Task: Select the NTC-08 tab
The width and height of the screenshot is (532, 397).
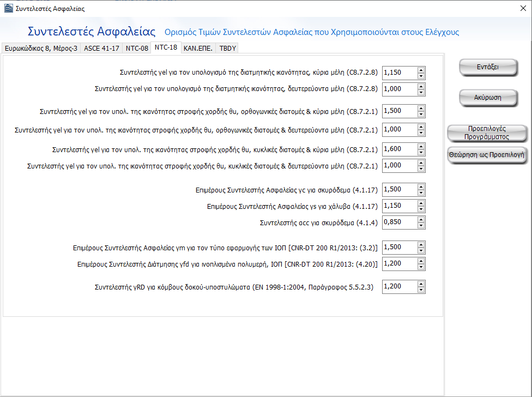Action: [137, 48]
